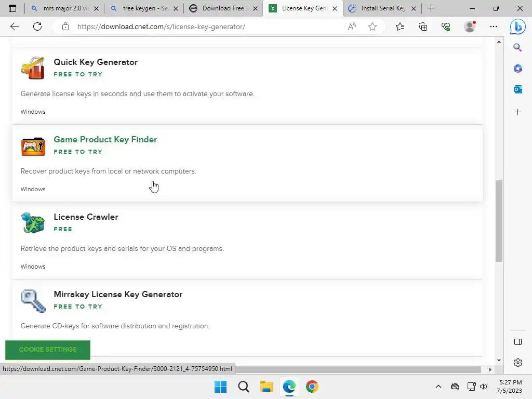
Task: Show hidden system tray icons
Action: pos(438,387)
